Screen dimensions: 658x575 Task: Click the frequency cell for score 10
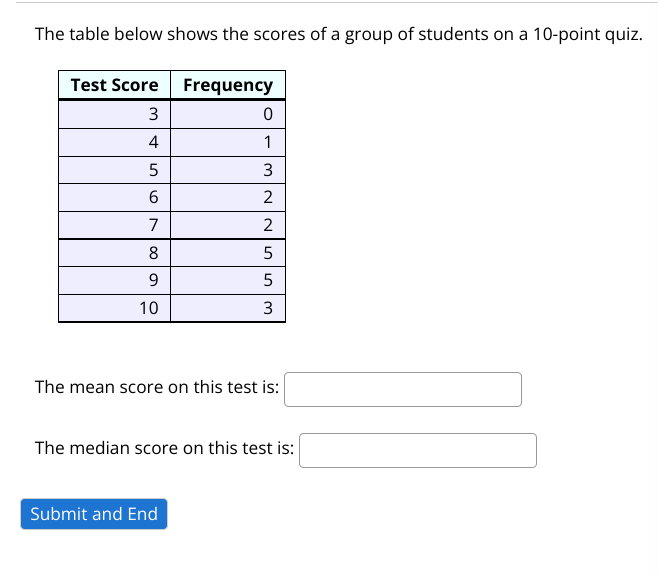[x=228, y=308]
